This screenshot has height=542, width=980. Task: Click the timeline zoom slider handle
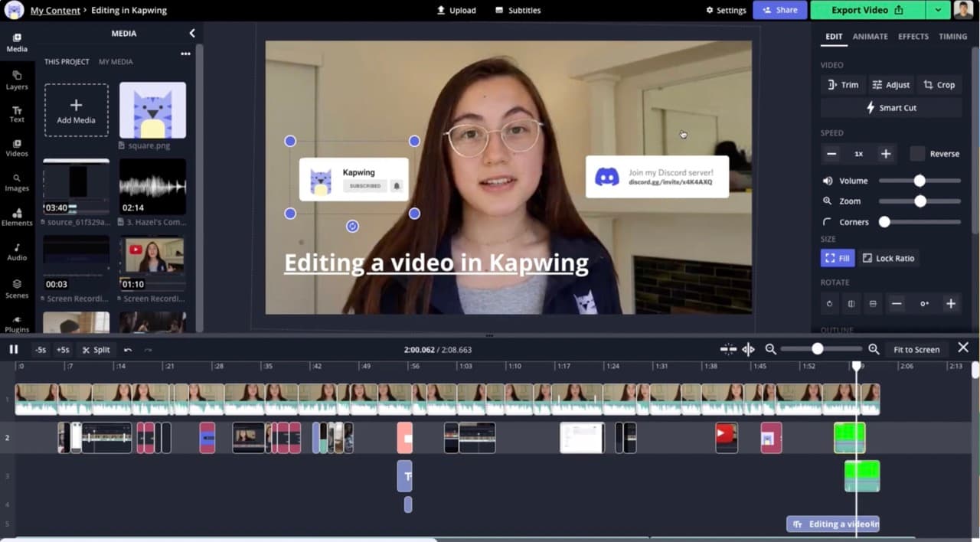point(818,349)
